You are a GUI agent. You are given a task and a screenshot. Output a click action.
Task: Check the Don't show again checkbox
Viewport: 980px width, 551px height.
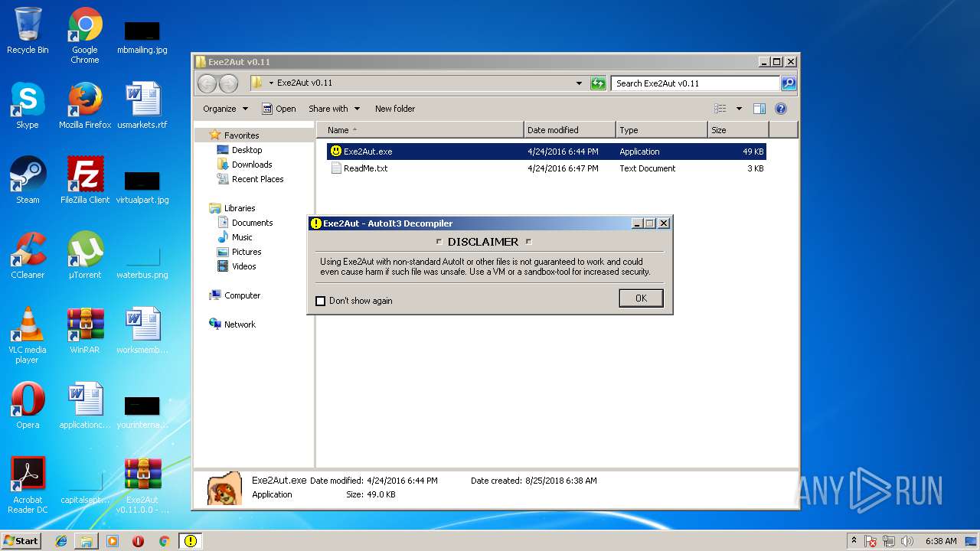(x=321, y=301)
